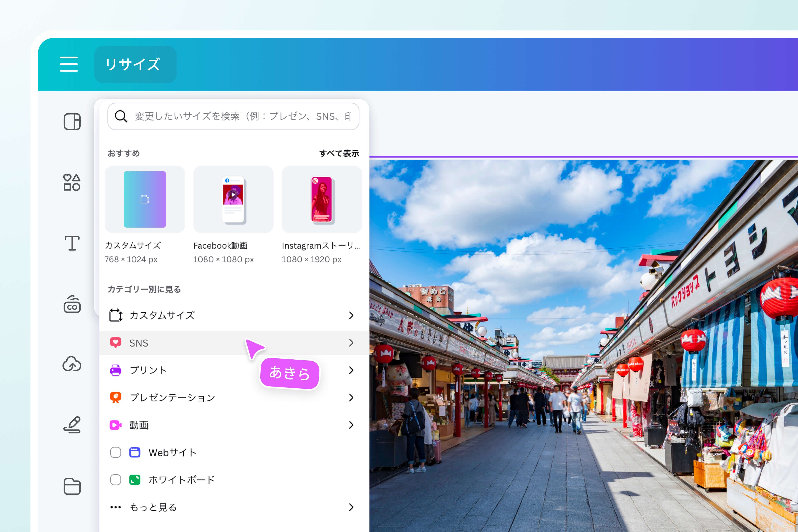Open the hamburger menu icon
The height and width of the screenshot is (532, 798).
tap(69, 64)
